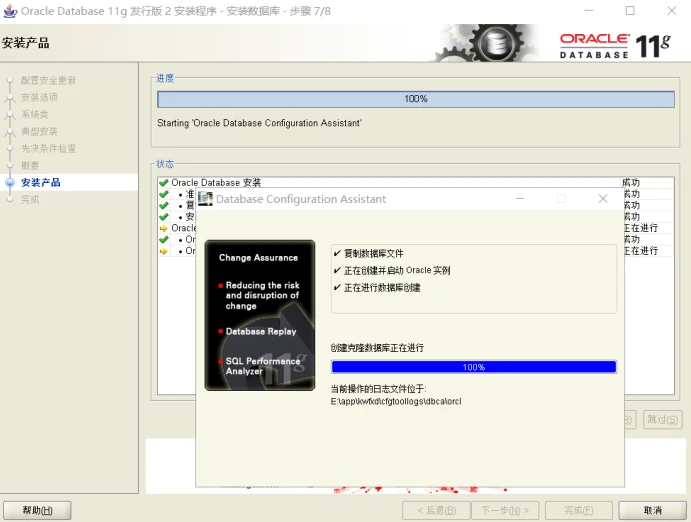691x522 pixels.
Task: Select the 典型安装 step in sidebar
Action: 39,131
